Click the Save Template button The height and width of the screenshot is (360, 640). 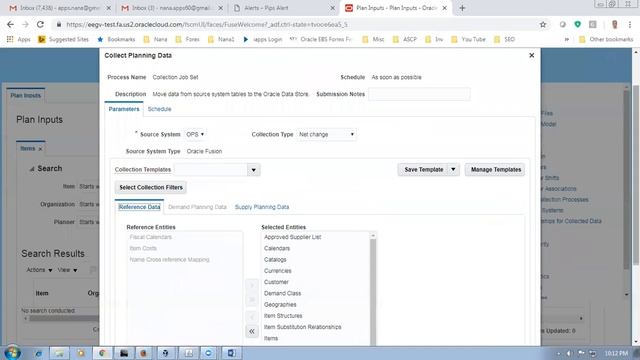tap(423, 169)
